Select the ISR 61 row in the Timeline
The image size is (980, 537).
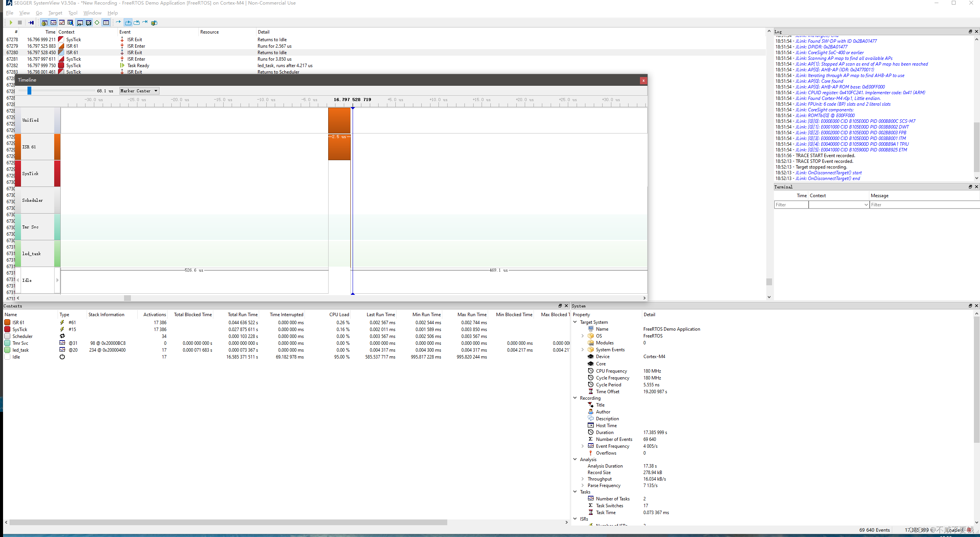pyautogui.click(x=37, y=147)
